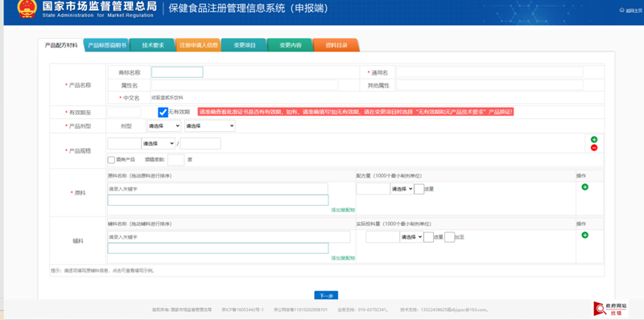Click the 提示 fill-in example hint text
This screenshot has height=320, width=644.
click(x=102, y=271)
